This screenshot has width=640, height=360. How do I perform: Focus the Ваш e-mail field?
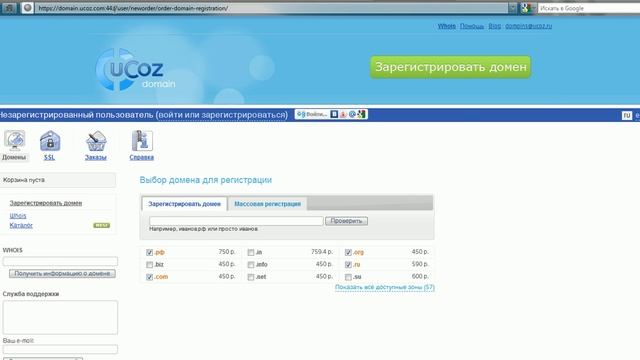point(60,349)
